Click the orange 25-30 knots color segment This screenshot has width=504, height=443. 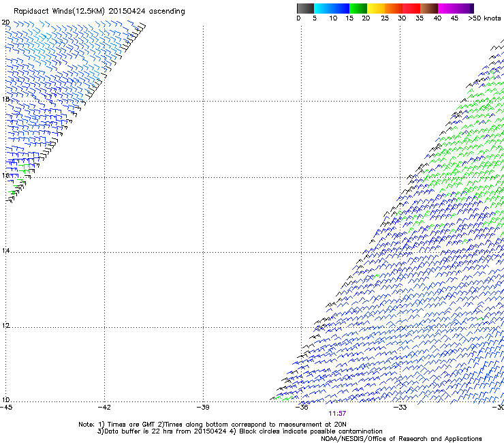[x=394, y=8]
